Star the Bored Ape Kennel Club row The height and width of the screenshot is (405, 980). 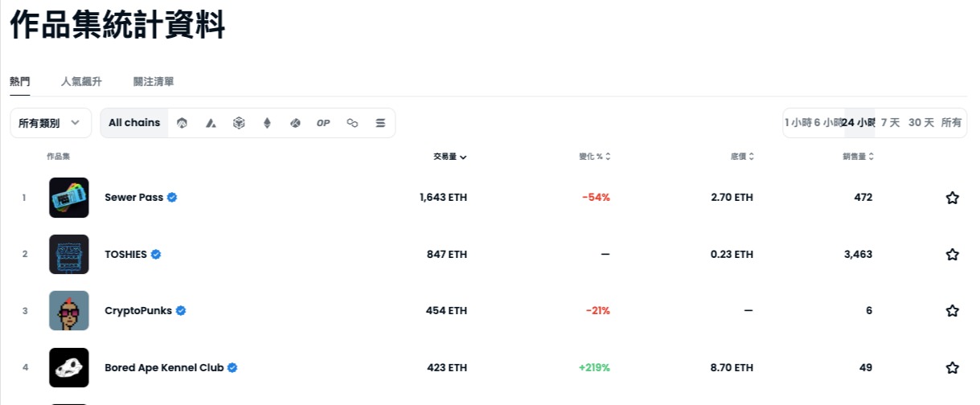pos(953,368)
